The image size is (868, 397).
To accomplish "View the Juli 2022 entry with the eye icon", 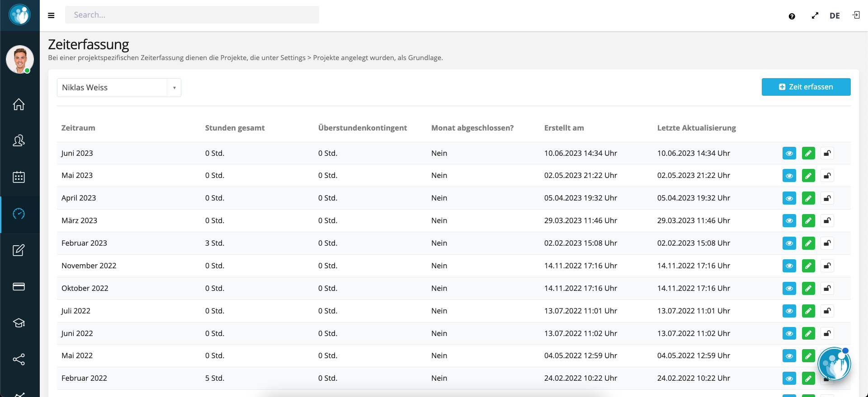I will point(789,311).
